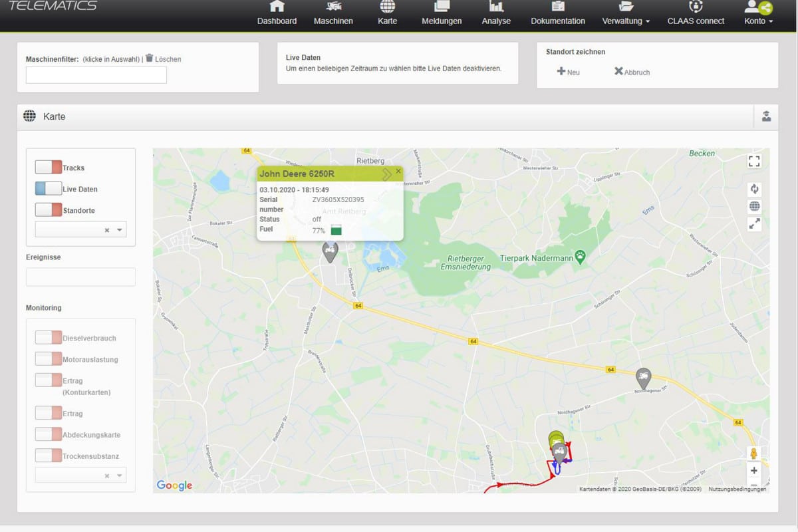Toggle the Tracks switch
Screen dimensions: 798x532
(48, 168)
